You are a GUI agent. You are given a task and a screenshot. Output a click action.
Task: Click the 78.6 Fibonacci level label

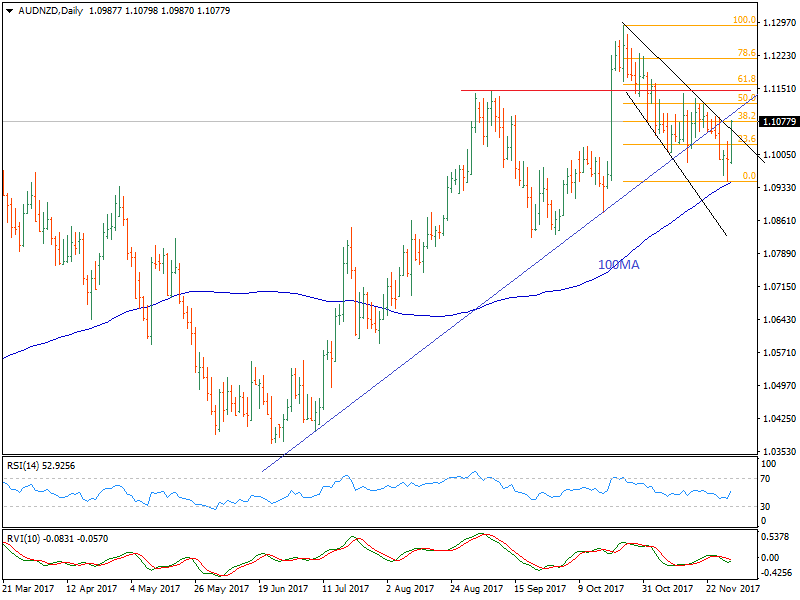(x=745, y=53)
